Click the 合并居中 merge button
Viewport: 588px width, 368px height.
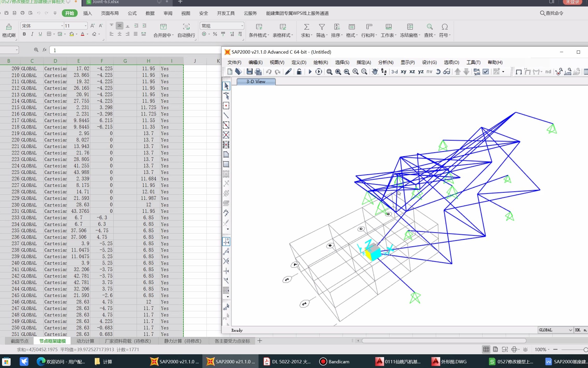click(x=163, y=30)
